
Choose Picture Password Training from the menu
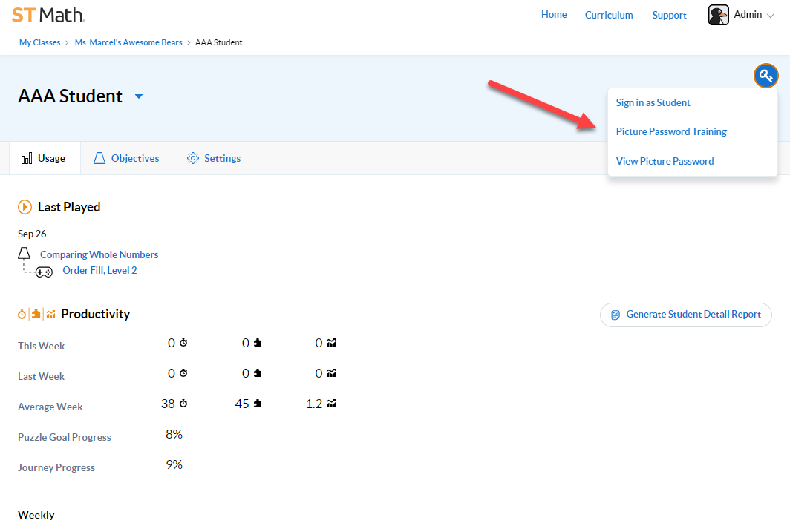click(x=671, y=131)
